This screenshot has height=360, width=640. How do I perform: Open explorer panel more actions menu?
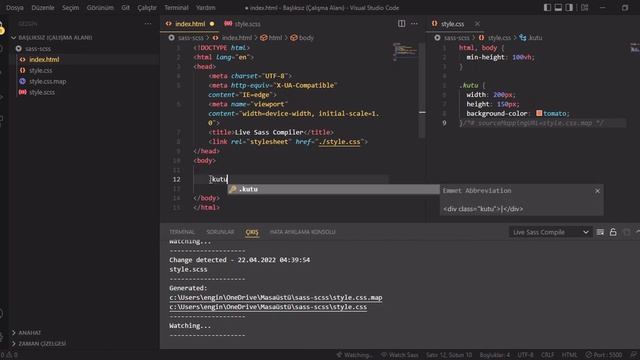(148, 24)
